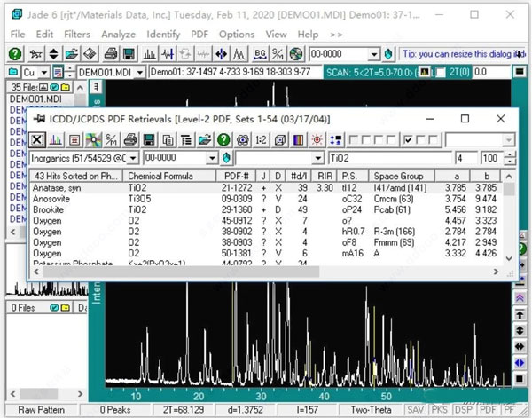
Task: Open the green Help icon in main toolbar
Action: tap(15, 54)
